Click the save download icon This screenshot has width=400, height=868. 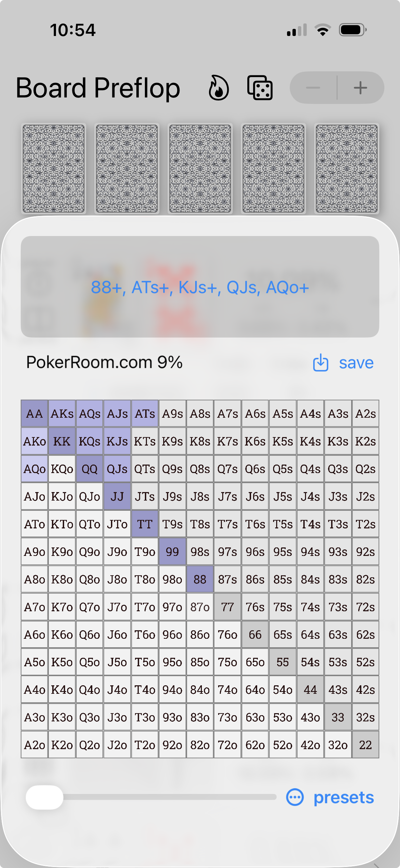[x=321, y=363]
